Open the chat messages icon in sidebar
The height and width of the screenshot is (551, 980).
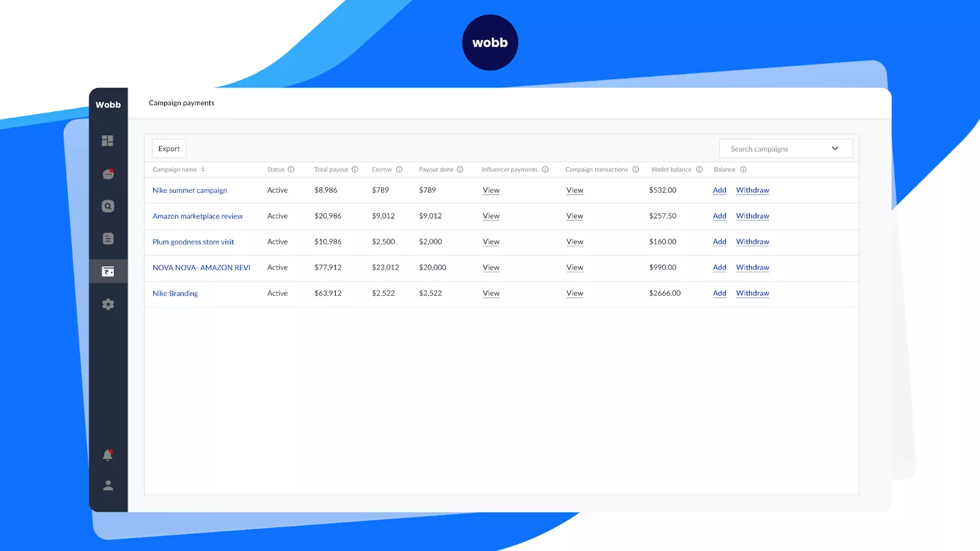pos(108,174)
